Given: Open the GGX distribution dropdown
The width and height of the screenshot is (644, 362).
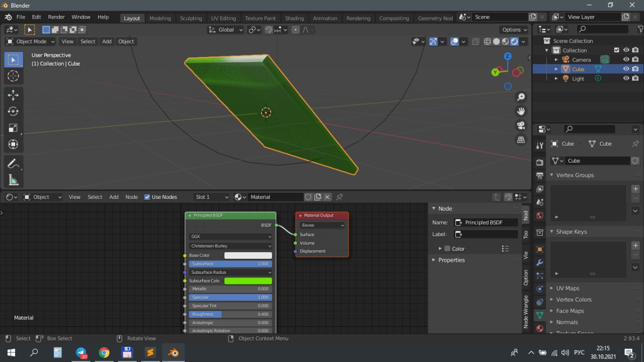Looking at the screenshot, I should pos(230,236).
